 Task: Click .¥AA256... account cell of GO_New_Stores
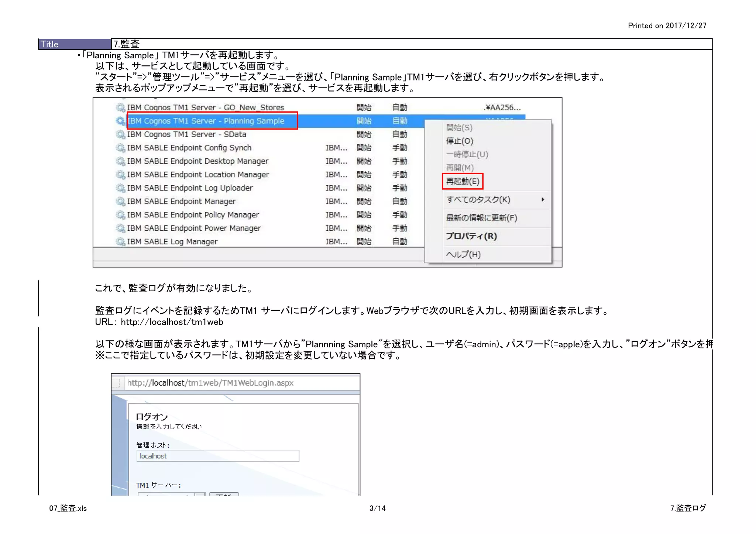[502, 107]
